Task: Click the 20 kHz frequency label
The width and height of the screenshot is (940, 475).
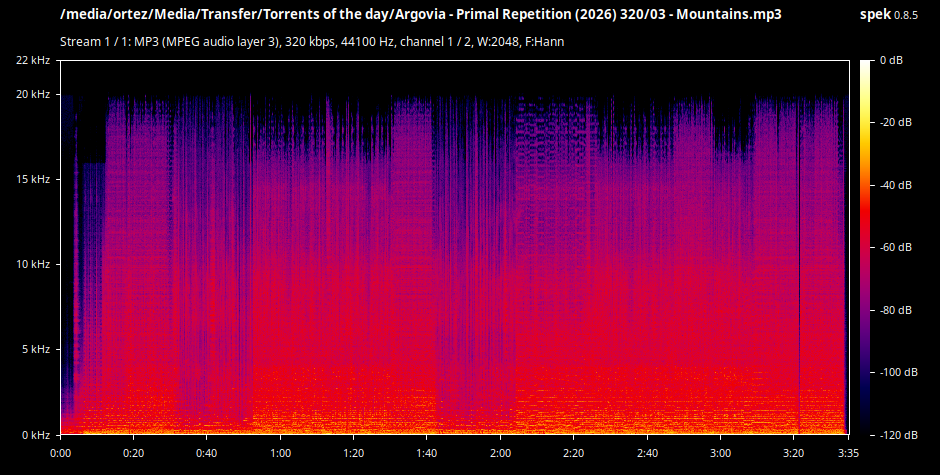Action: 32,94
